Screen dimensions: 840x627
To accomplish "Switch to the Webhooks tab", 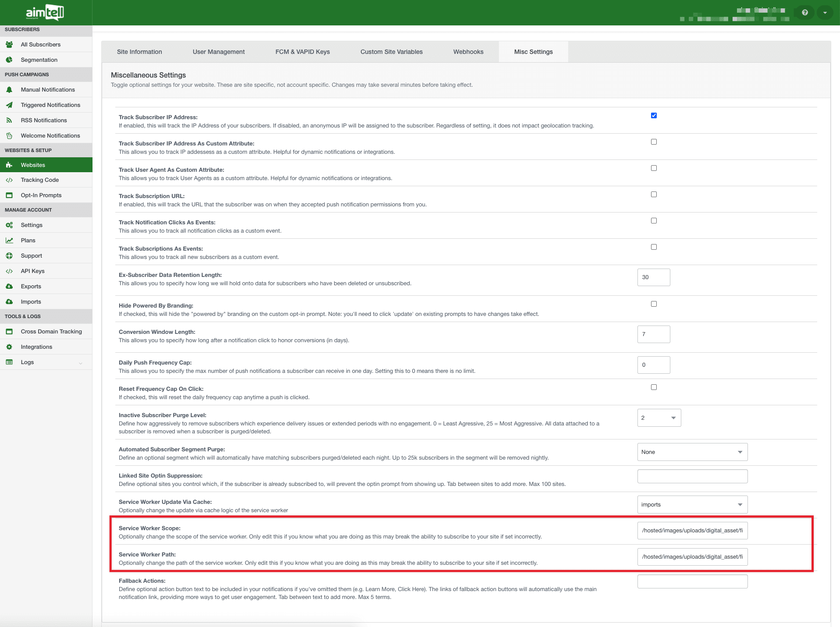I will click(468, 52).
